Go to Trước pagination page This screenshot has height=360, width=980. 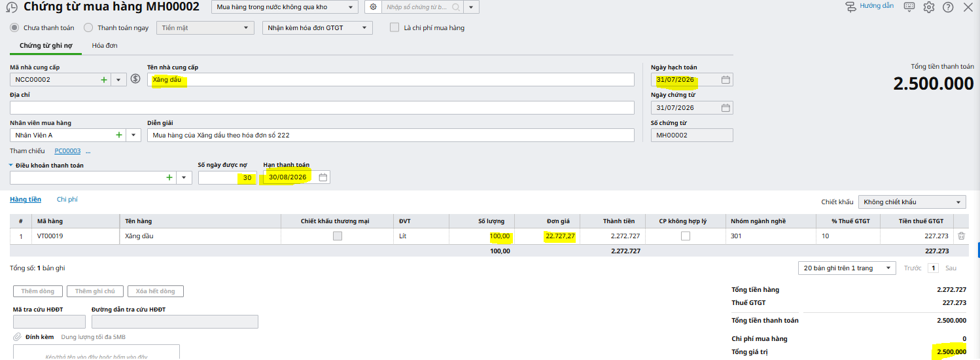tap(913, 268)
